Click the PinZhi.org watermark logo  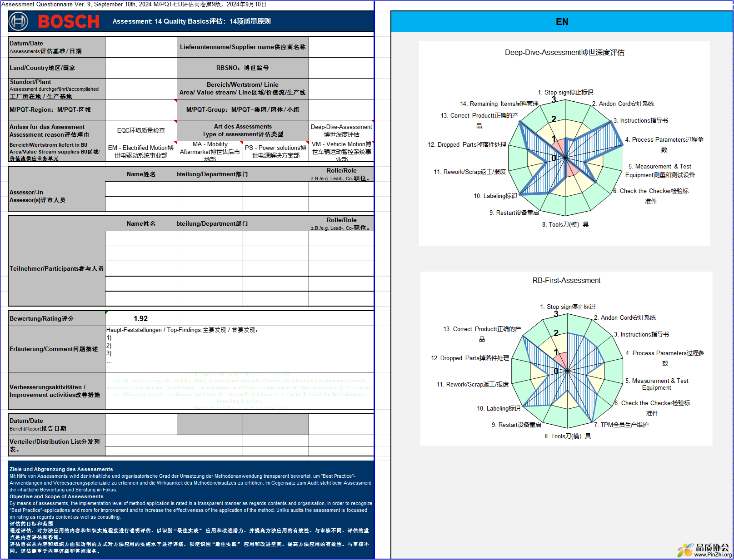(704, 550)
